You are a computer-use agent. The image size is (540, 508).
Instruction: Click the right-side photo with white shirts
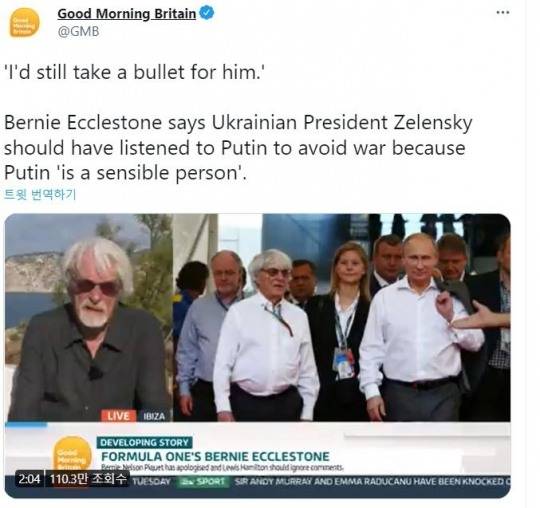(x=341, y=318)
